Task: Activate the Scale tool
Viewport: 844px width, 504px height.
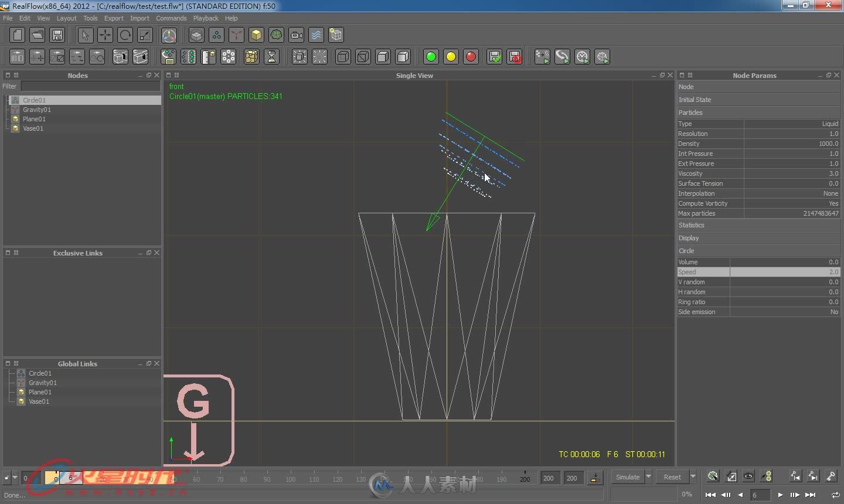Action: (x=145, y=35)
